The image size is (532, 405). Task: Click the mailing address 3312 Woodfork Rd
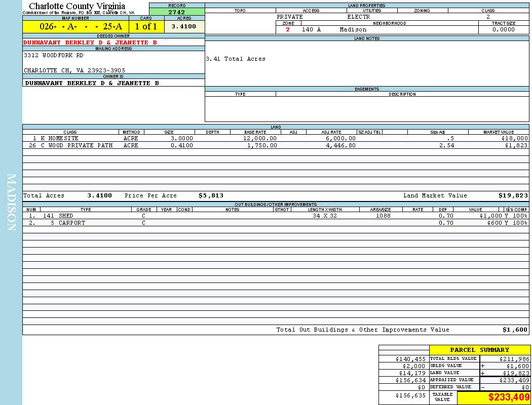[x=54, y=56]
